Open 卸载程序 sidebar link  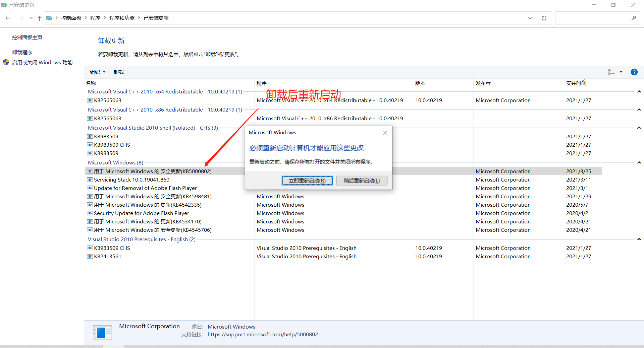coord(22,53)
